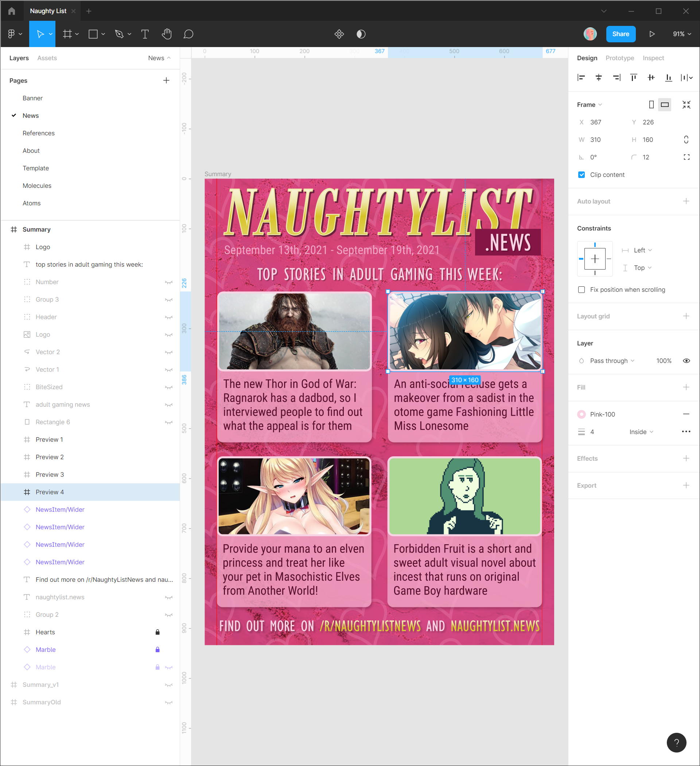
Task: Add an Effect with plus
Action: point(686,458)
